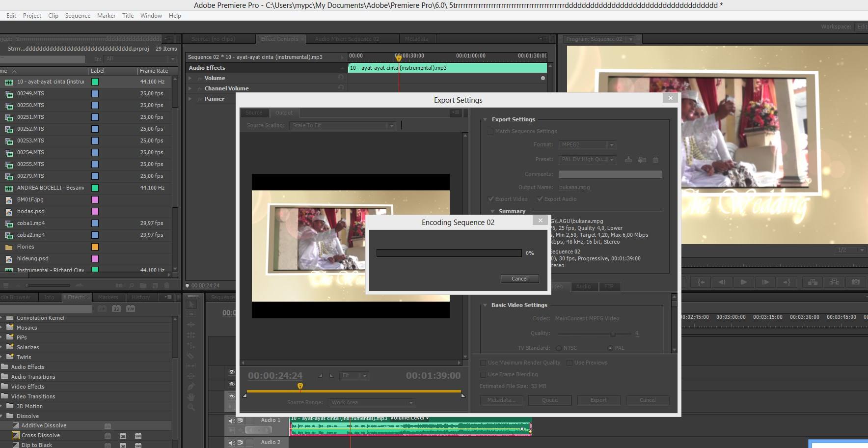868x448 pixels.
Task: Open the FTP tab in Export Settings
Action: pyautogui.click(x=609, y=286)
